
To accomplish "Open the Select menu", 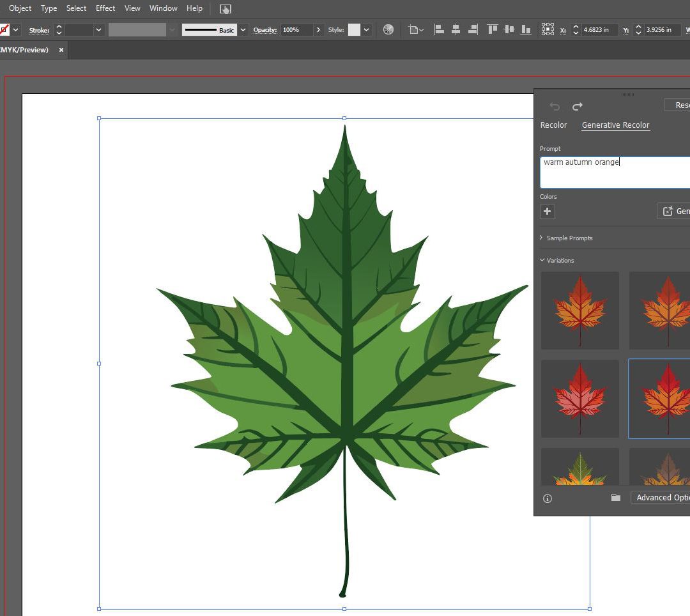I will coord(76,8).
